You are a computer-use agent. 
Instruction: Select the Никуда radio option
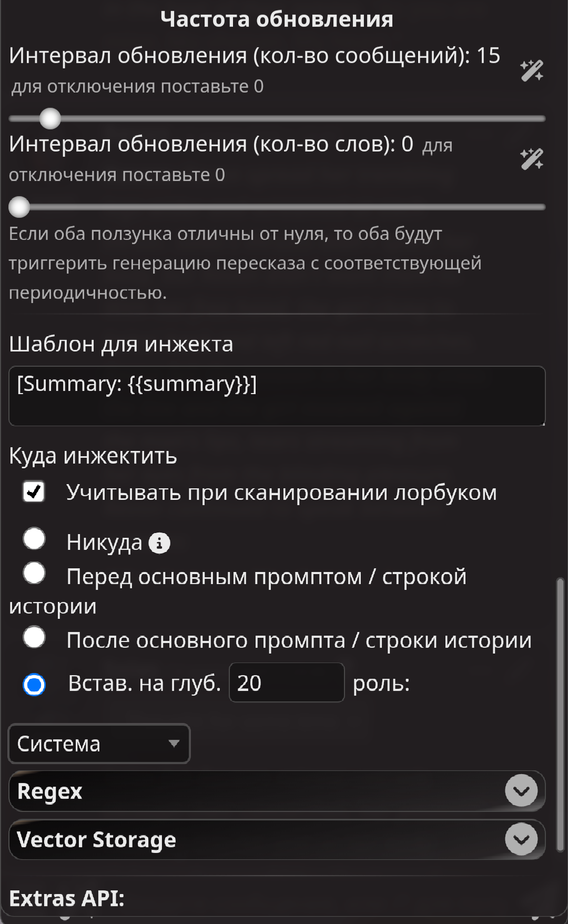click(x=34, y=539)
